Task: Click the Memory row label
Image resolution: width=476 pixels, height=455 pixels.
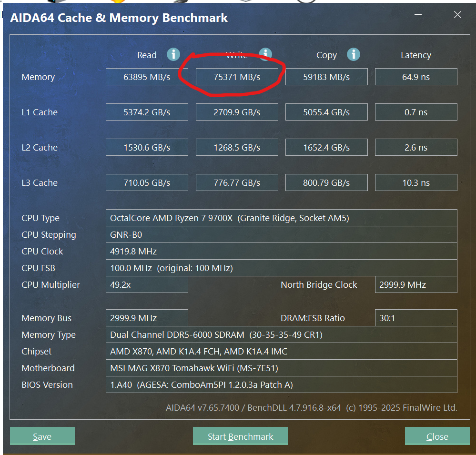Action: (38, 77)
